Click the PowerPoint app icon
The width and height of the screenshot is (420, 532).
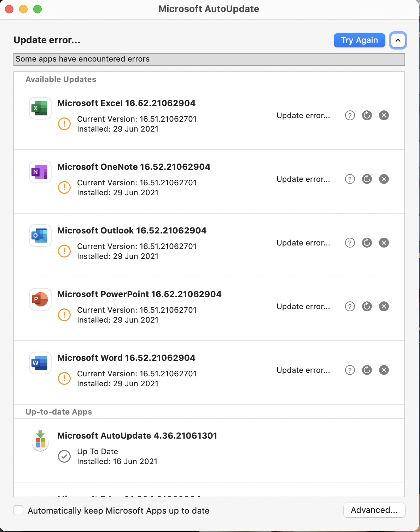[40, 299]
